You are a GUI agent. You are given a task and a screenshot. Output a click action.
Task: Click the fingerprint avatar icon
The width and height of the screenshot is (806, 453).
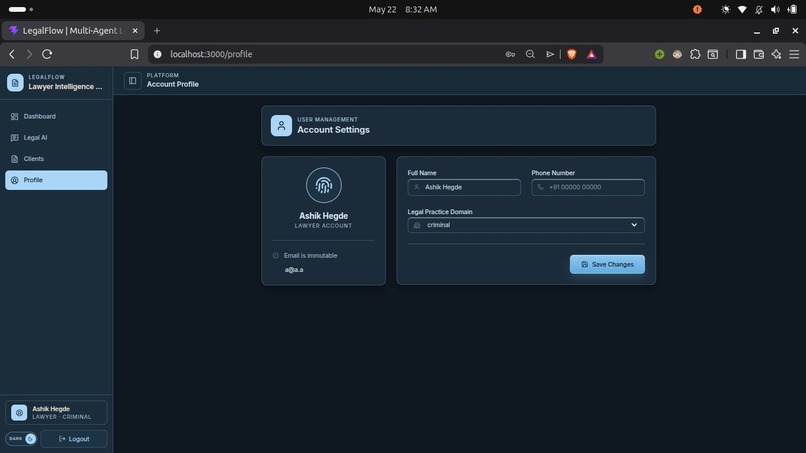(323, 185)
